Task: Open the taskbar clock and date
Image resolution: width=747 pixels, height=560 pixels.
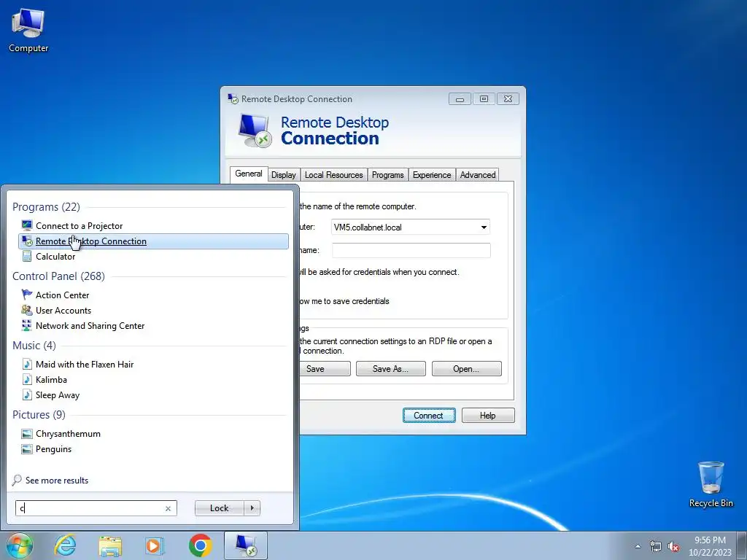Action: click(710, 546)
